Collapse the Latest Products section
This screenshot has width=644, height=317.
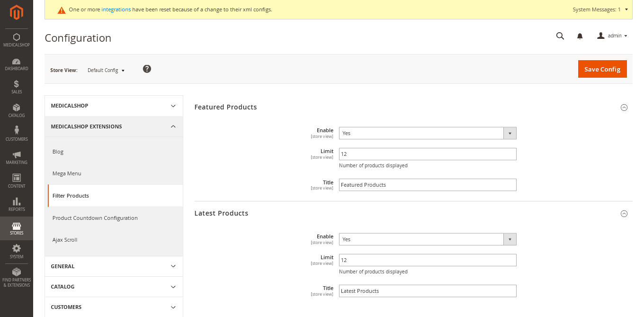coord(624,214)
